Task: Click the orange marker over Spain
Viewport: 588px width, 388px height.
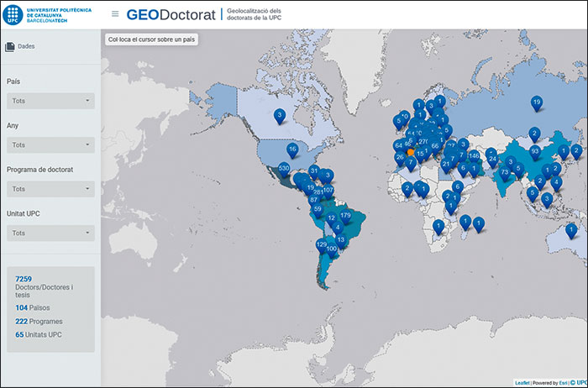Action: 411,153
